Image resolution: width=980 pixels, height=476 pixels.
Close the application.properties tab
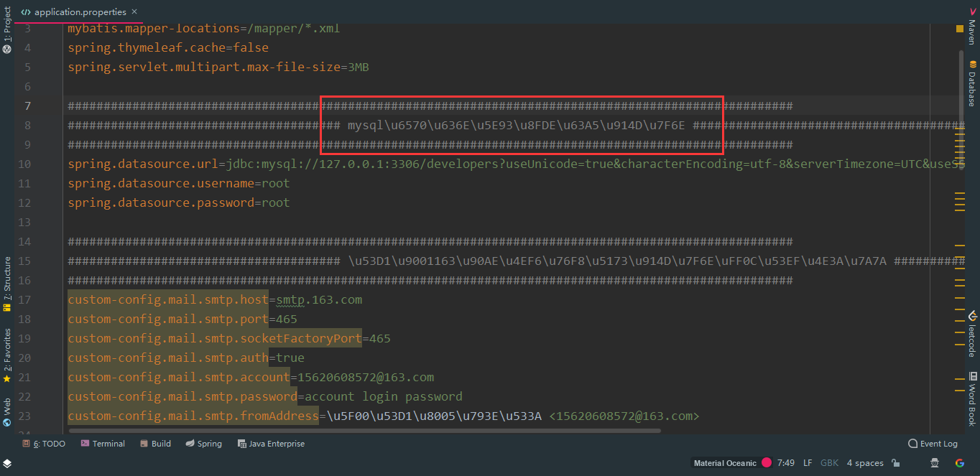click(x=135, y=12)
